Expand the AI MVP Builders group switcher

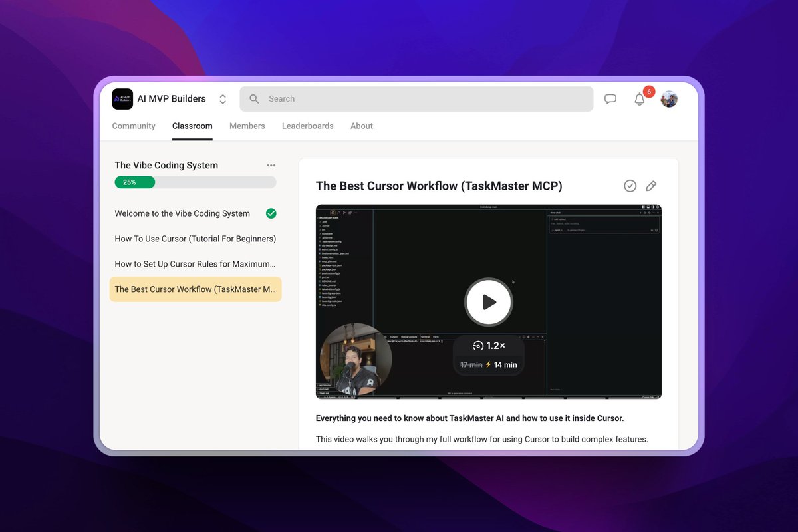(223, 99)
